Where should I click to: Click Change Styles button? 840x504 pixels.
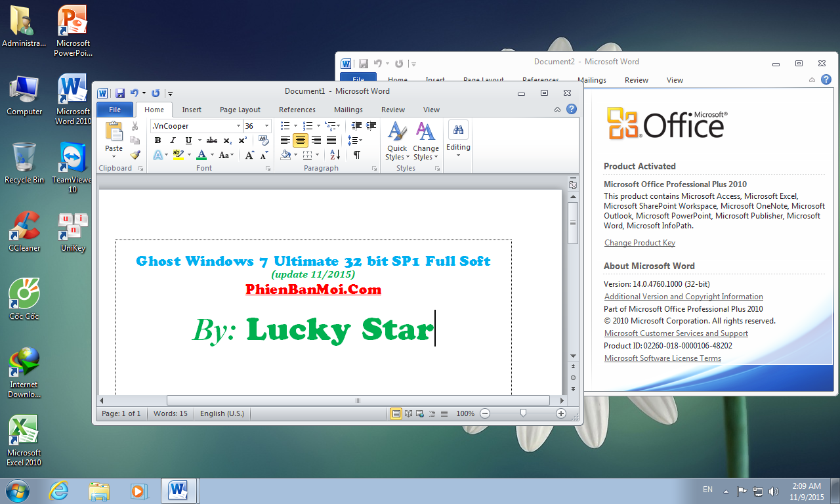[x=425, y=141]
